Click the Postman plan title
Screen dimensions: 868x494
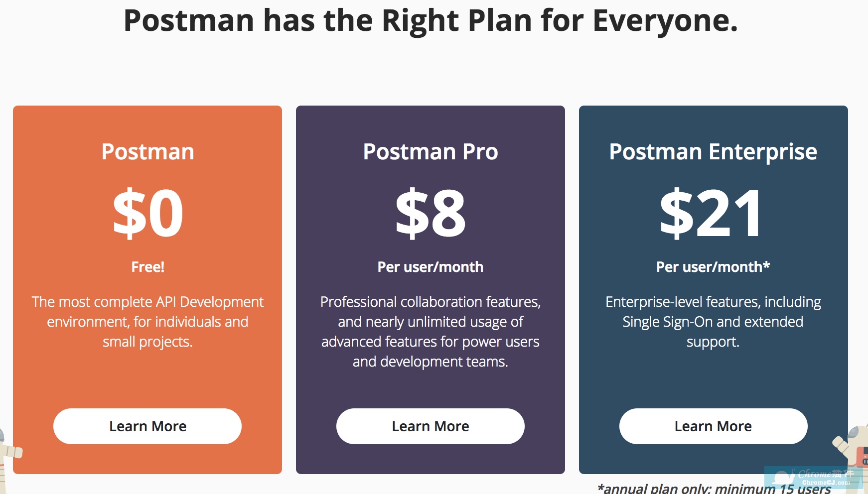pyautogui.click(x=147, y=151)
